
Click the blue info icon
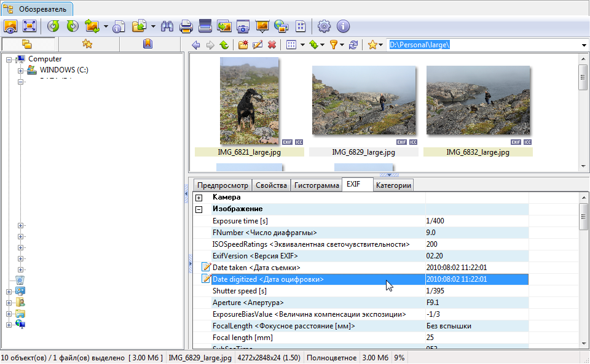[x=343, y=26]
